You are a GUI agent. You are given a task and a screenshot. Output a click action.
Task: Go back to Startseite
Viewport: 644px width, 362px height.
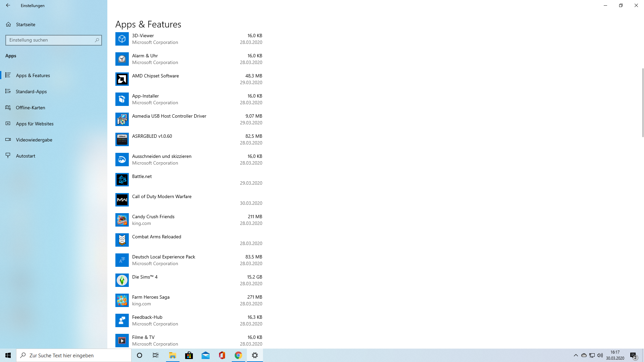click(x=25, y=24)
